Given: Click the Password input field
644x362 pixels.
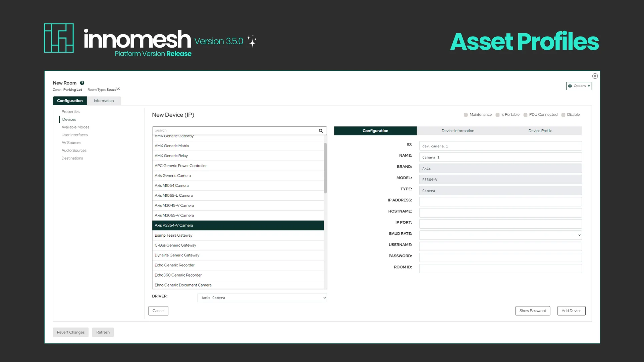Looking at the screenshot, I should (x=500, y=257).
